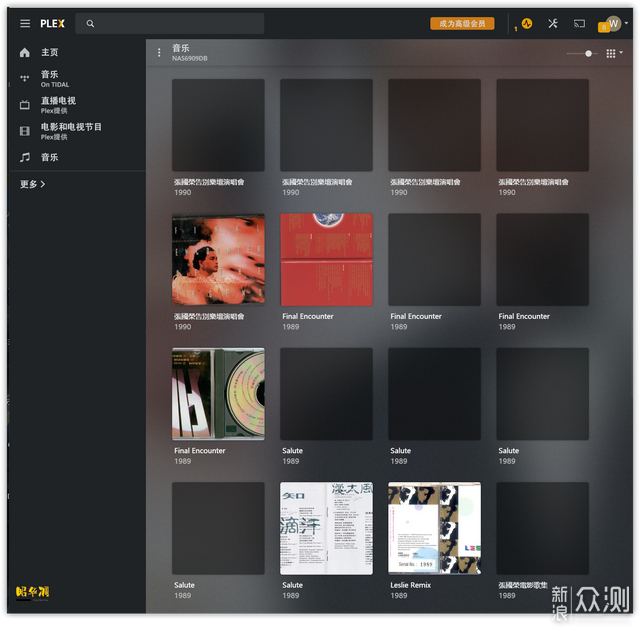Viewport: 640px width, 631px height.
Task: Open the hamburger navigation menu
Action: click(x=25, y=23)
